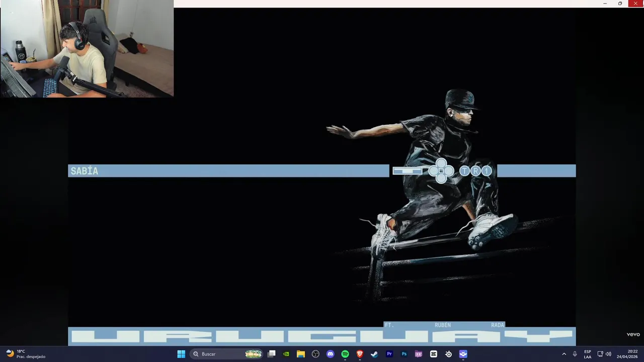644x362 pixels.
Task: Open the ESP LAA input language switcher
Action: pyautogui.click(x=588, y=354)
